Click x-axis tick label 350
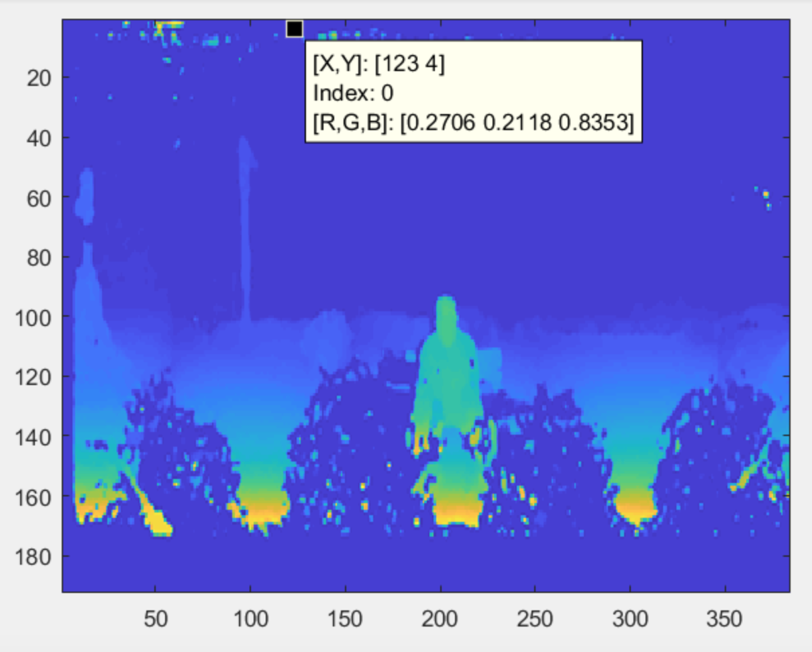Screen dimensions: 812x652 tap(726, 618)
